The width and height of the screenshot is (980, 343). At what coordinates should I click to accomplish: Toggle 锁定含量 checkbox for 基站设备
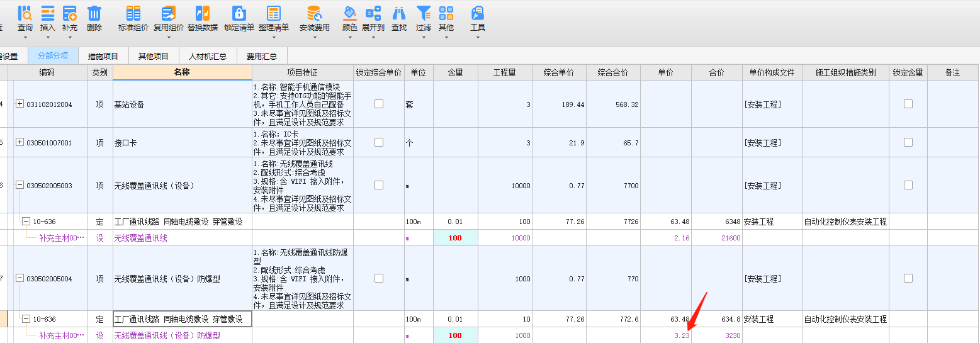pyautogui.click(x=908, y=104)
